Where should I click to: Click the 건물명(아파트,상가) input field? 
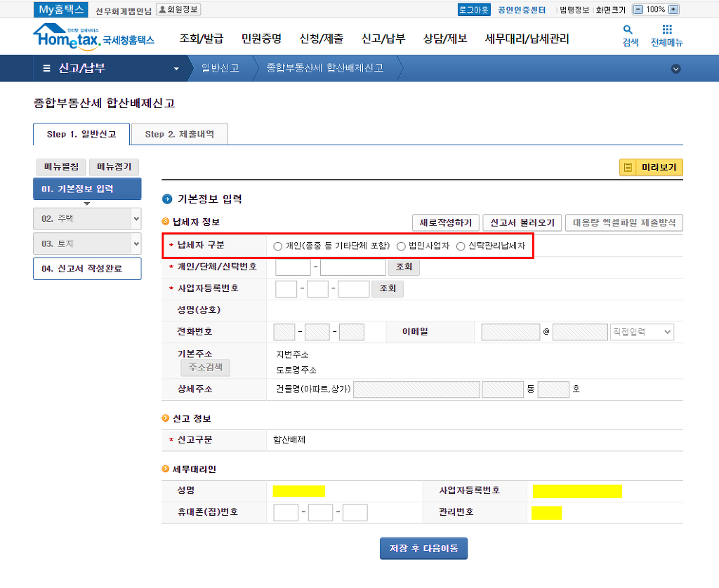[417, 389]
